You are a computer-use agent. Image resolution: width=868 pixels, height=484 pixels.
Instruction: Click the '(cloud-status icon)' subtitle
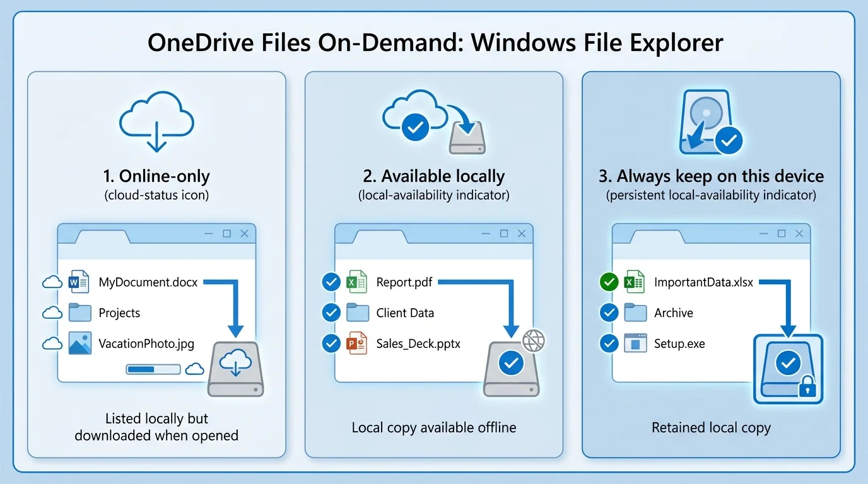click(156, 195)
